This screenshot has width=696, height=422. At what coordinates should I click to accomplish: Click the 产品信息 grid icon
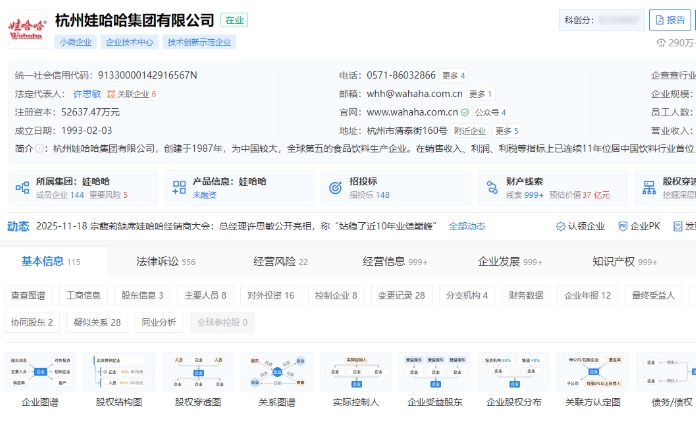pyautogui.click(x=179, y=188)
